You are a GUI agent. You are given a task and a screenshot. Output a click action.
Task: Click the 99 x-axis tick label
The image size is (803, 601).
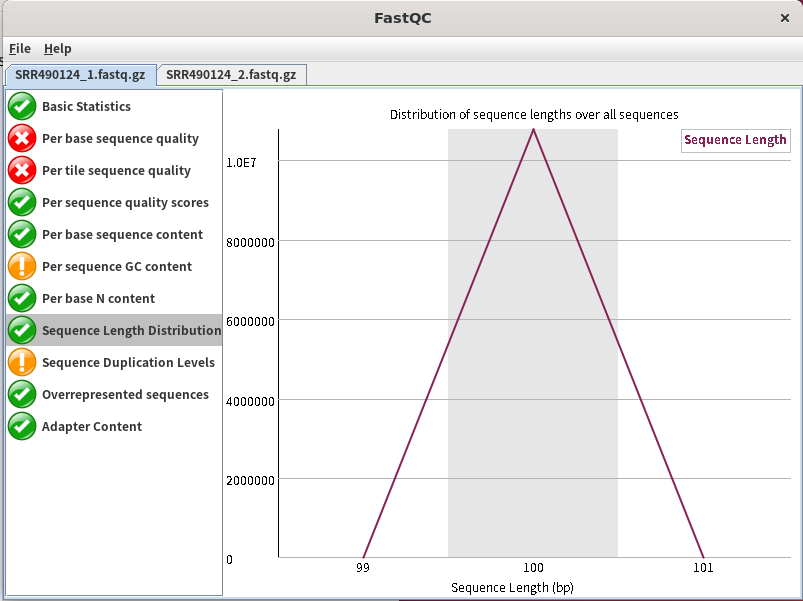click(x=363, y=568)
